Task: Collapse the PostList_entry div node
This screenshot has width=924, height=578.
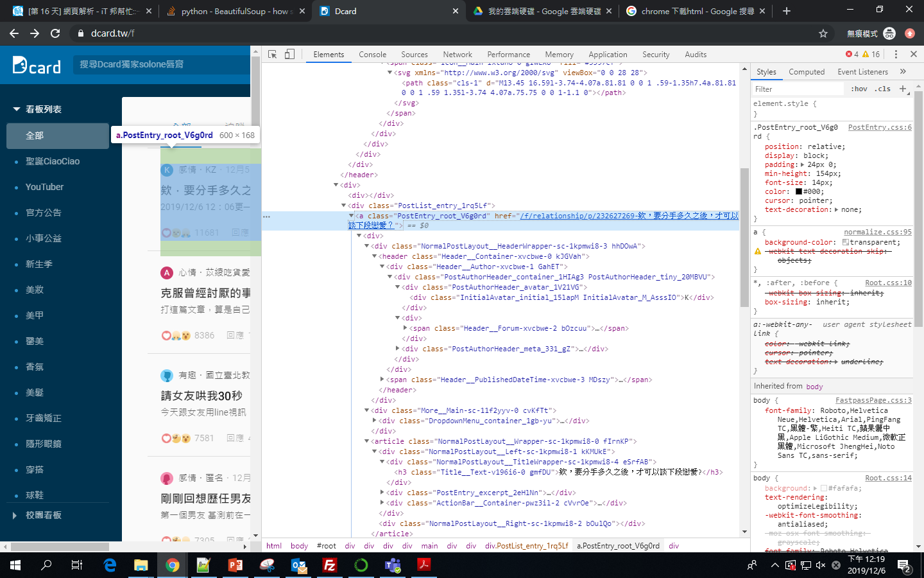Action: pos(343,206)
